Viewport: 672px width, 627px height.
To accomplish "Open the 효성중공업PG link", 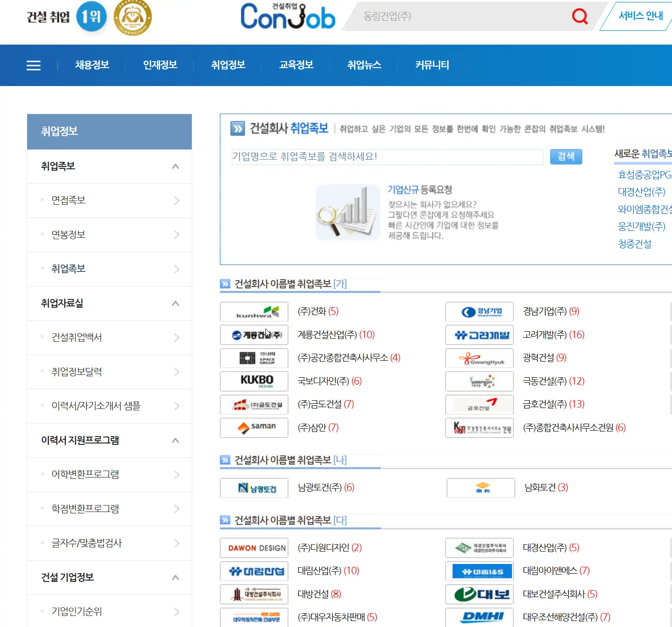I will [x=644, y=175].
